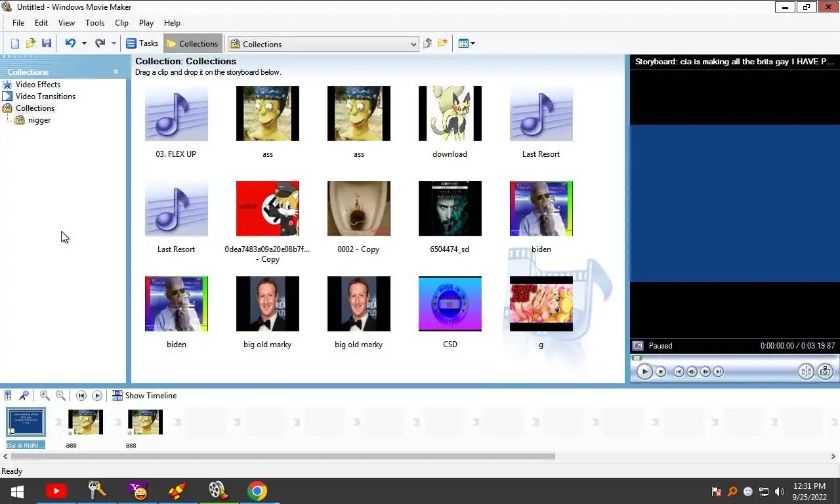Click the taskbar clock and date
The width and height of the screenshot is (840, 504).
pos(809,492)
